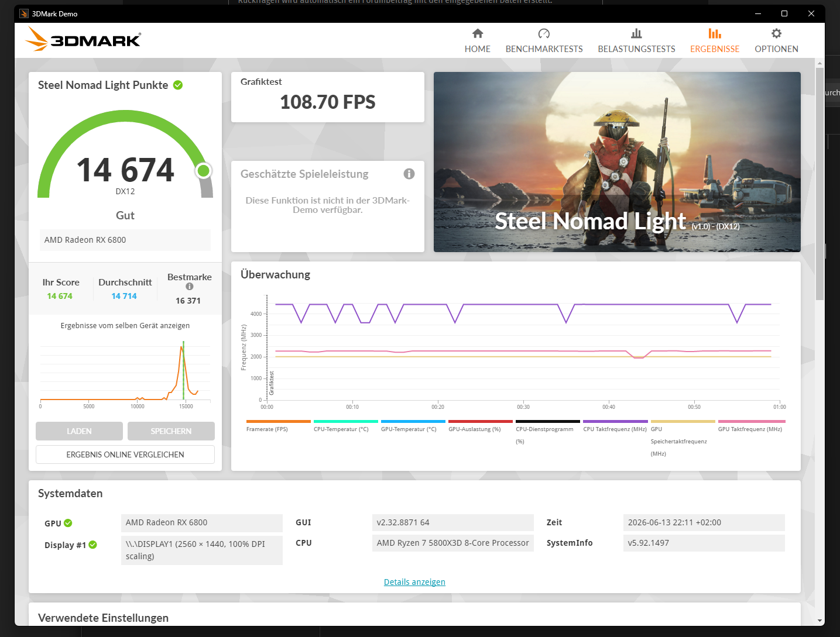Click Ergebnis Online Vergleichen button
Screen dimensions: 840x637
[x=125, y=454]
